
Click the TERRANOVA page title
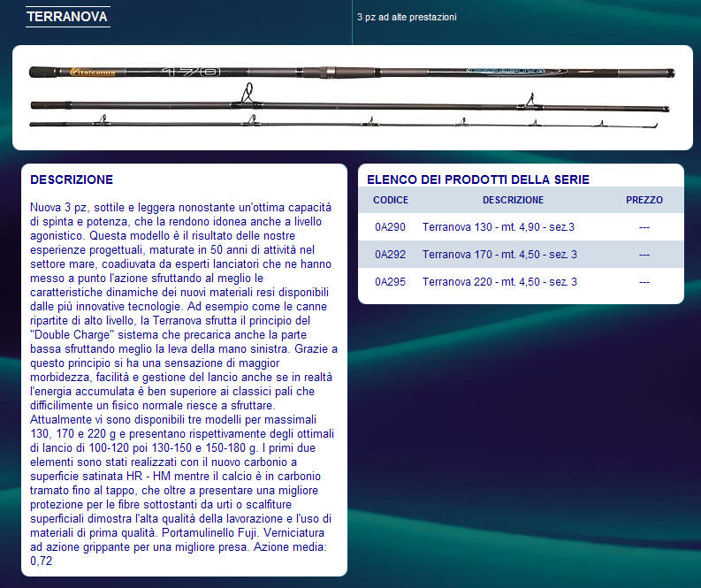tap(67, 17)
